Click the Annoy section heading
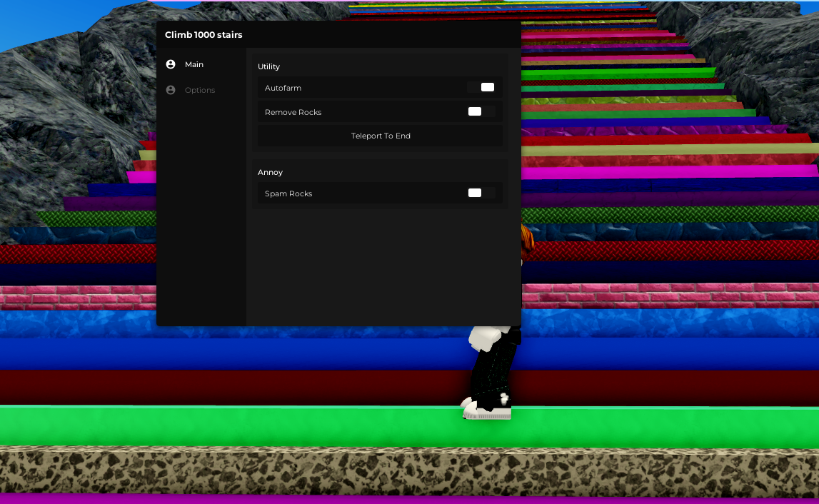Screen dimensions: 819x504 (x=270, y=172)
